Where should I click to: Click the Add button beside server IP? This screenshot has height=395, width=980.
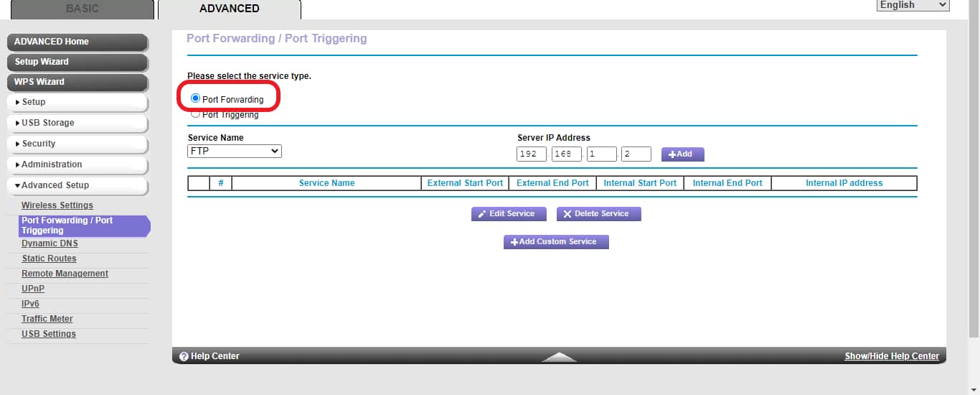682,154
